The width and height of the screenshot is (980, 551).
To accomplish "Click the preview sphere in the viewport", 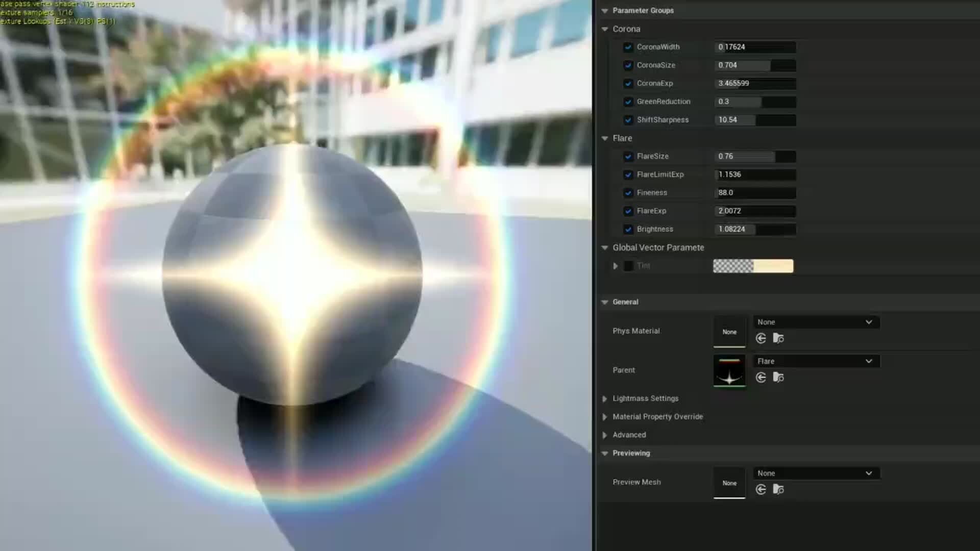I will tap(292, 274).
